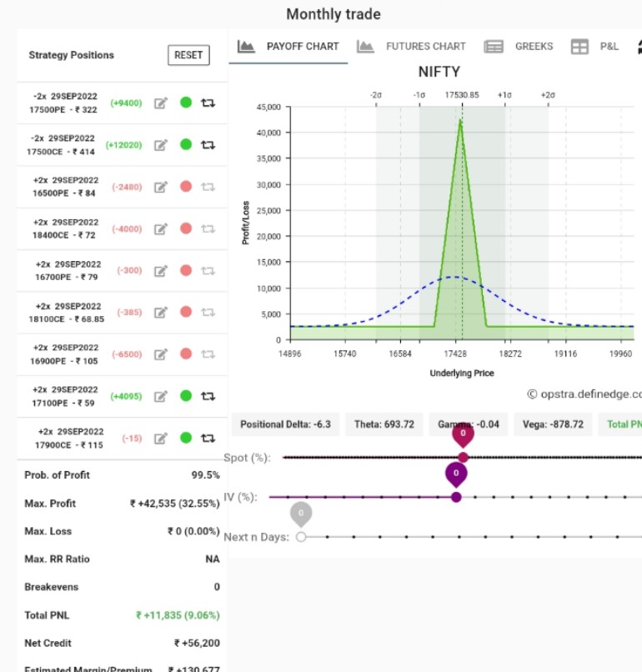Image resolution: width=642 pixels, height=672 pixels.
Task: Click the (+9400) profit value
Action: 126,103
